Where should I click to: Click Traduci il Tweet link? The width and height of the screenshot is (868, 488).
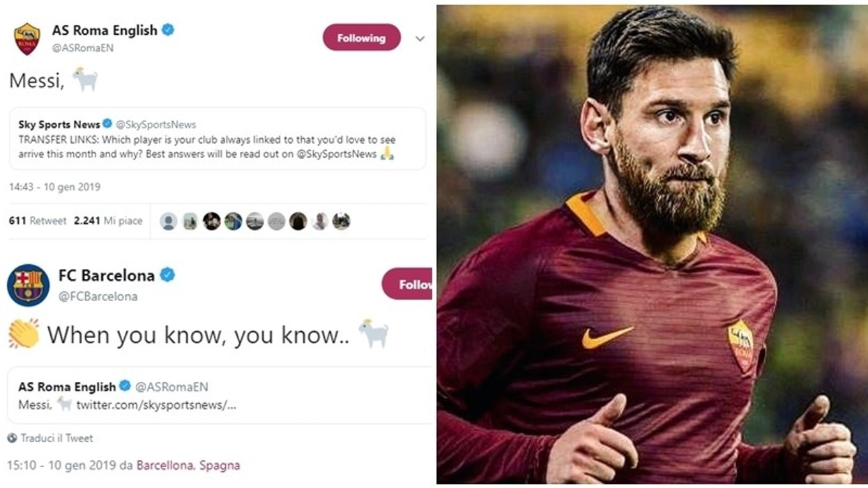[x=56, y=439]
